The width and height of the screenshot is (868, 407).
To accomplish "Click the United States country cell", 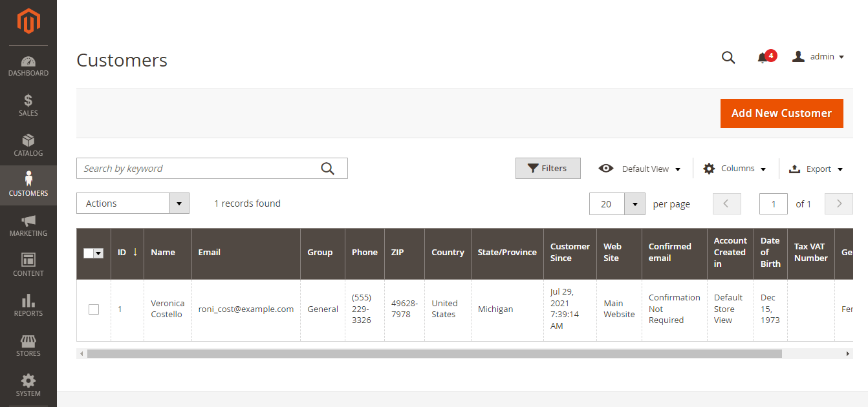I will 448,309.
